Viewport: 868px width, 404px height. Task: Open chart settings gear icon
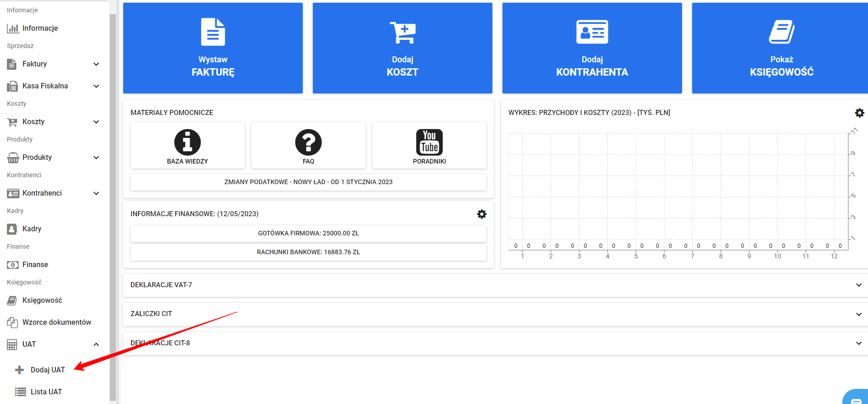[x=859, y=113]
